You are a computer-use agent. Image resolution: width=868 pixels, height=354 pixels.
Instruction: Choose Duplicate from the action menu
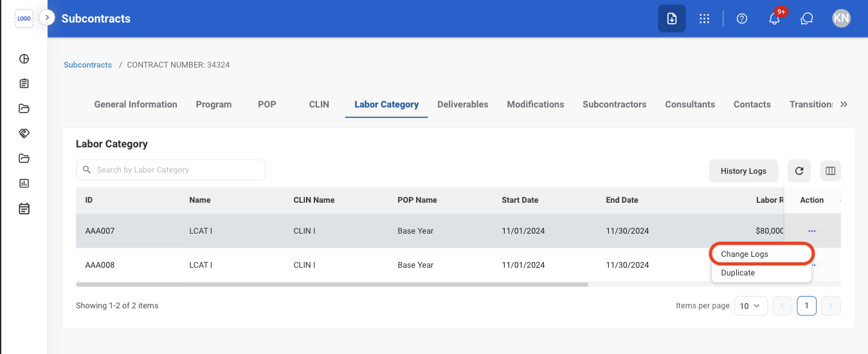pyautogui.click(x=762, y=273)
